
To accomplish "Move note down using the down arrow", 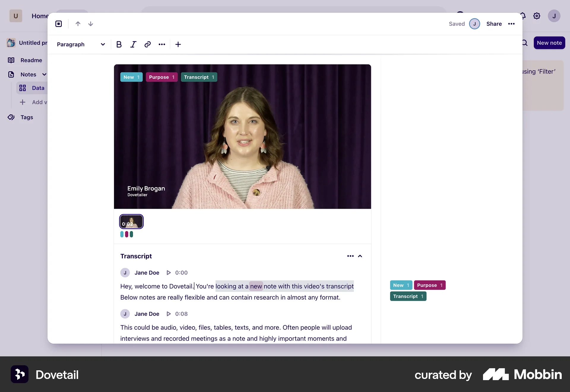I will coord(91,24).
